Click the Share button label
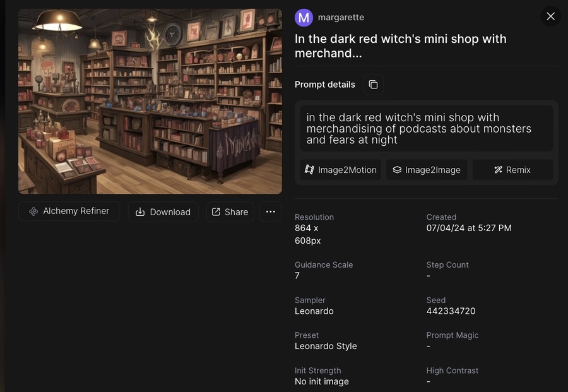This screenshot has width=568, height=392. click(236, 212)
